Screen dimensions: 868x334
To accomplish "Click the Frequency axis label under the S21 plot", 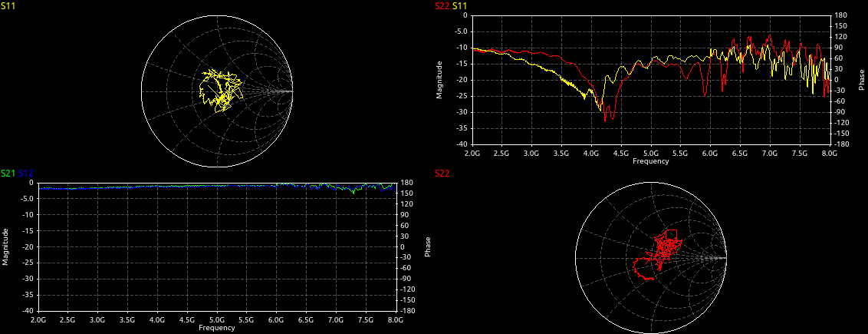I will click(217, 328).
